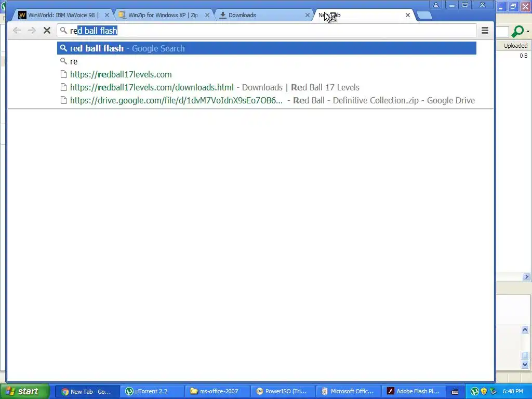Screen dimensions: 532x399
Task: Switch to Adobe Flash Player taskbar button
Action: coord(414,391)
